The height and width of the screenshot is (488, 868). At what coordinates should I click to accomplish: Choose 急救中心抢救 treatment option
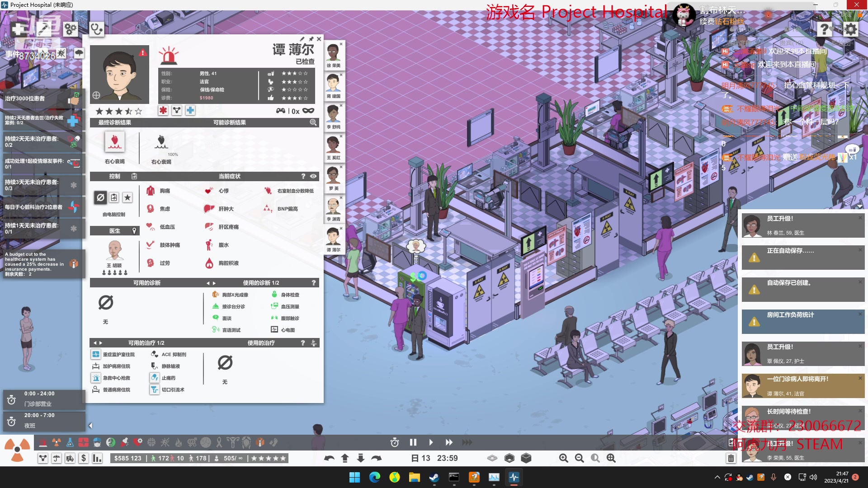(x=111, y=378)
